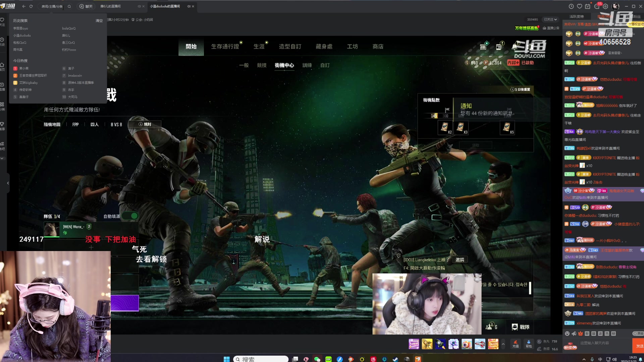Toggle the 超 filter button in chat toolbar
The image size is (644, 362).
[594, 334]
